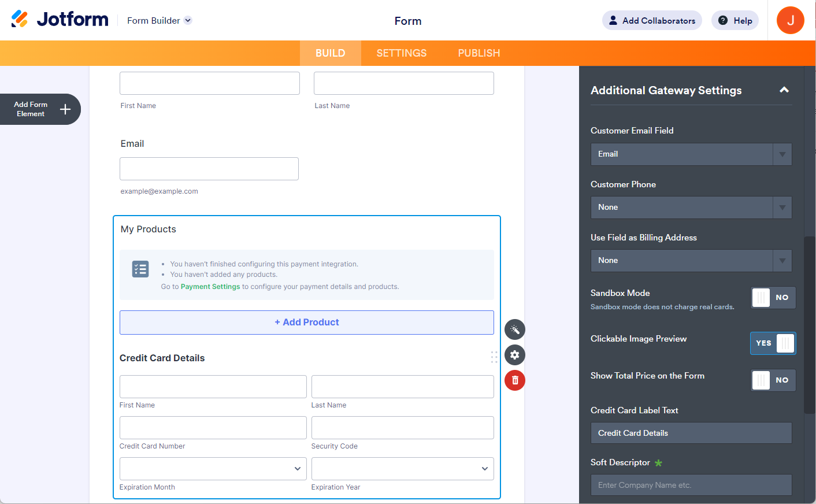The image size is (816, 504).
Task: Click the green star next to Soft Descriptor
Action: [658, 463]
